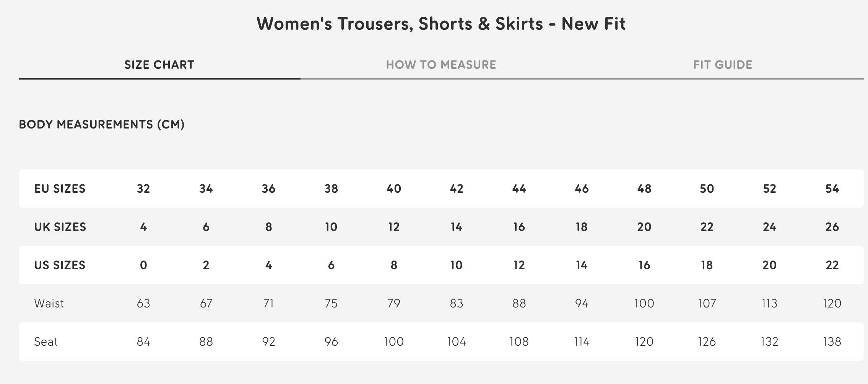Click UK size 12 cell

[394, 227]
